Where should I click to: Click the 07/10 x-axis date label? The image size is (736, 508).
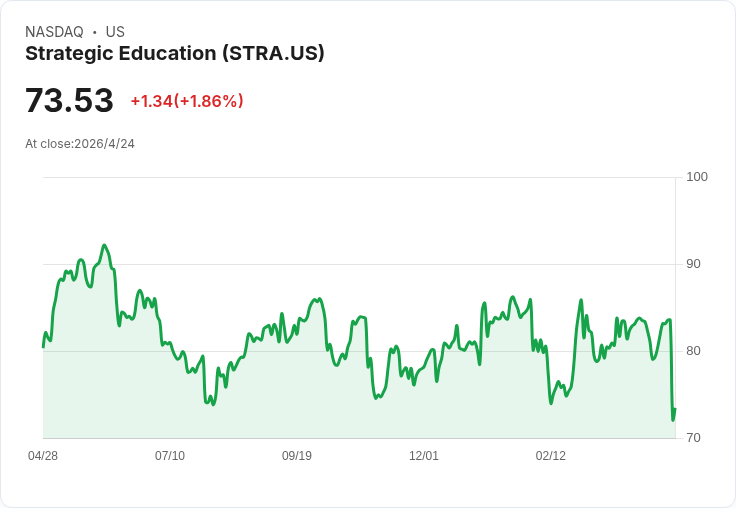[170, 456]
